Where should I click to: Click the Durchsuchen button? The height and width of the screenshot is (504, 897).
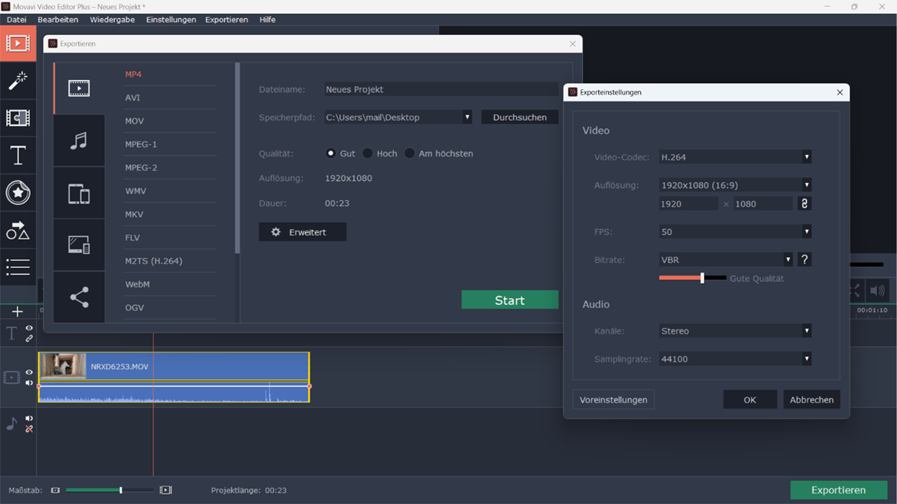pos(519,117)
